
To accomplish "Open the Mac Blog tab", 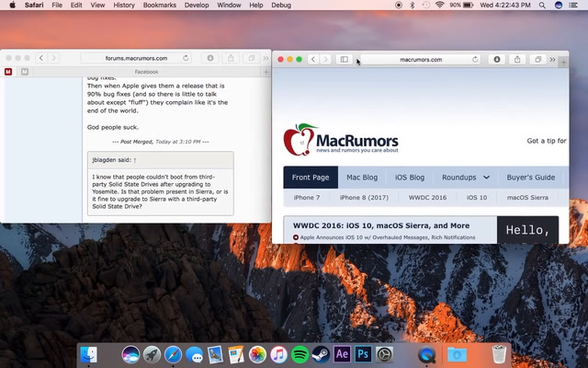I will pos(362,178).
